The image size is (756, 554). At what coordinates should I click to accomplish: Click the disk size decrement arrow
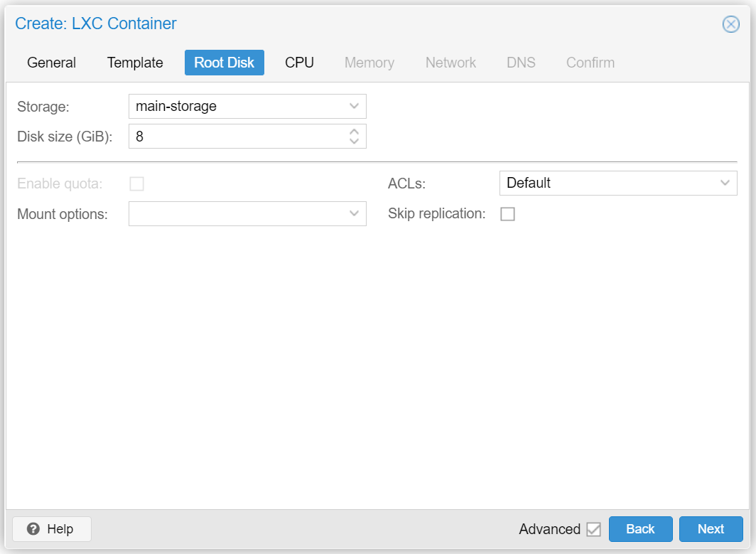click(x=354, y=140)
